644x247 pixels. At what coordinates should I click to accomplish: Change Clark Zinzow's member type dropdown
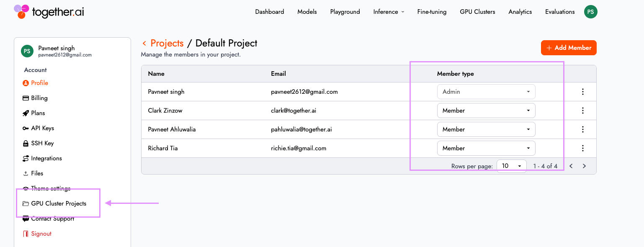(486, 111)
